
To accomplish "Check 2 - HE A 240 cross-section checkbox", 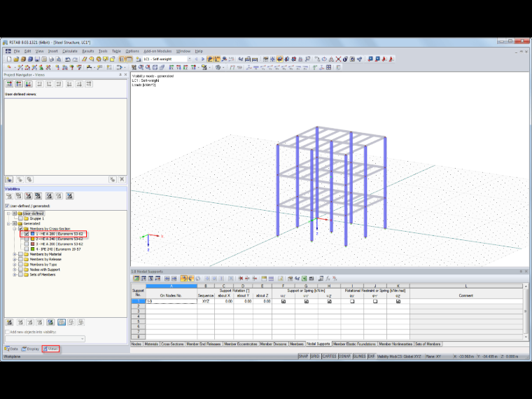I will [27, 239].
